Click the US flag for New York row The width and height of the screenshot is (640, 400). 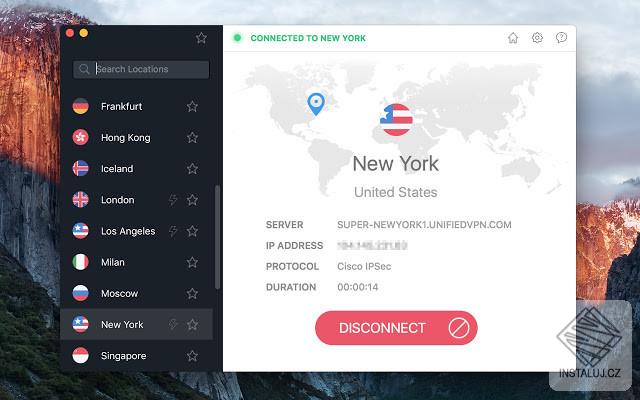coord(80,324)
